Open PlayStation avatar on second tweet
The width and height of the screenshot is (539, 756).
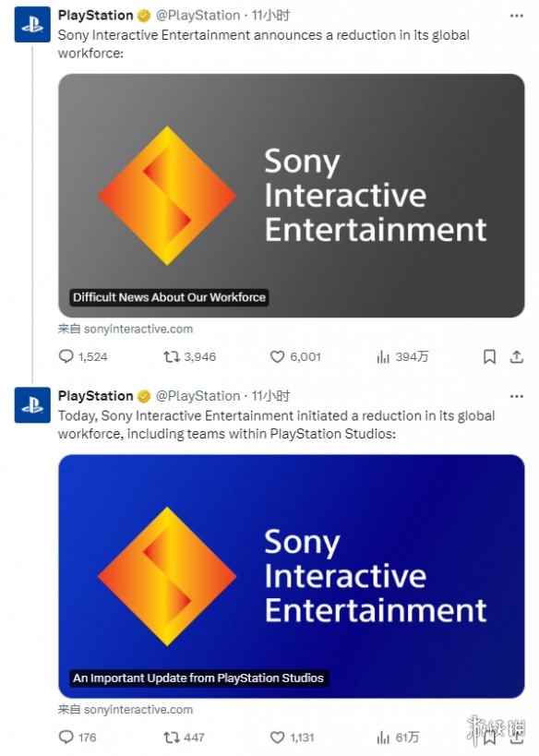32,405
